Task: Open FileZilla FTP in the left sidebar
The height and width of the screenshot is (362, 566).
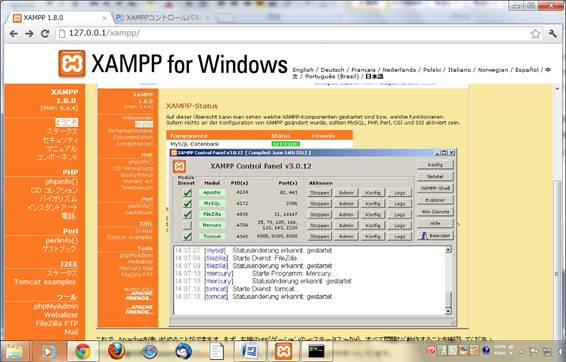Action: (57, 324)
